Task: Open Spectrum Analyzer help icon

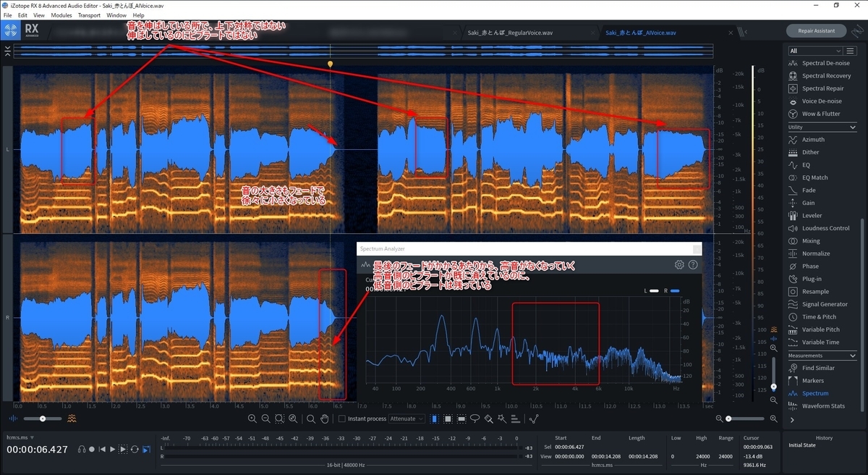Action: (x=693, y=264)
